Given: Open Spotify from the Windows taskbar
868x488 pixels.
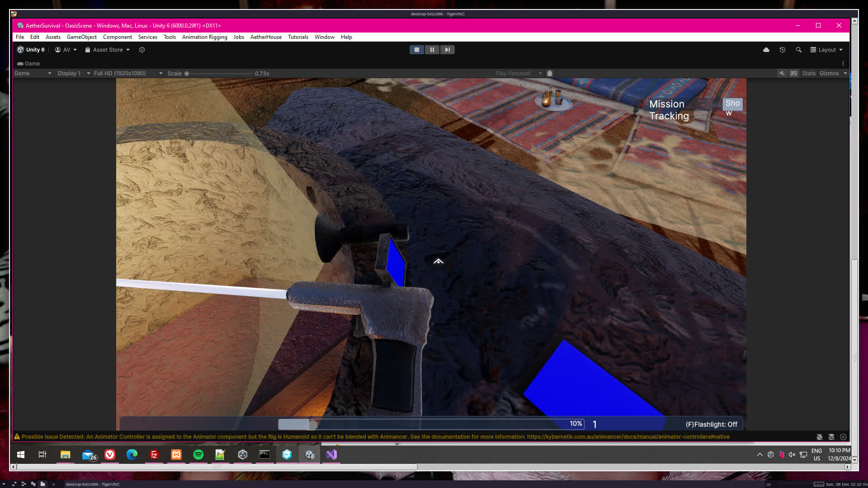Looking at the screenshot, I should pos(198,455).
